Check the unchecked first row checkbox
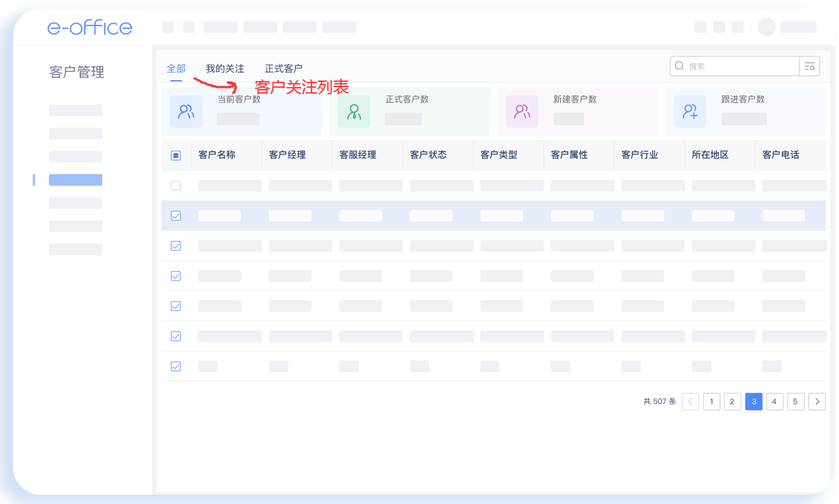This screenshot has height=504, width=839. pos(175,186)
